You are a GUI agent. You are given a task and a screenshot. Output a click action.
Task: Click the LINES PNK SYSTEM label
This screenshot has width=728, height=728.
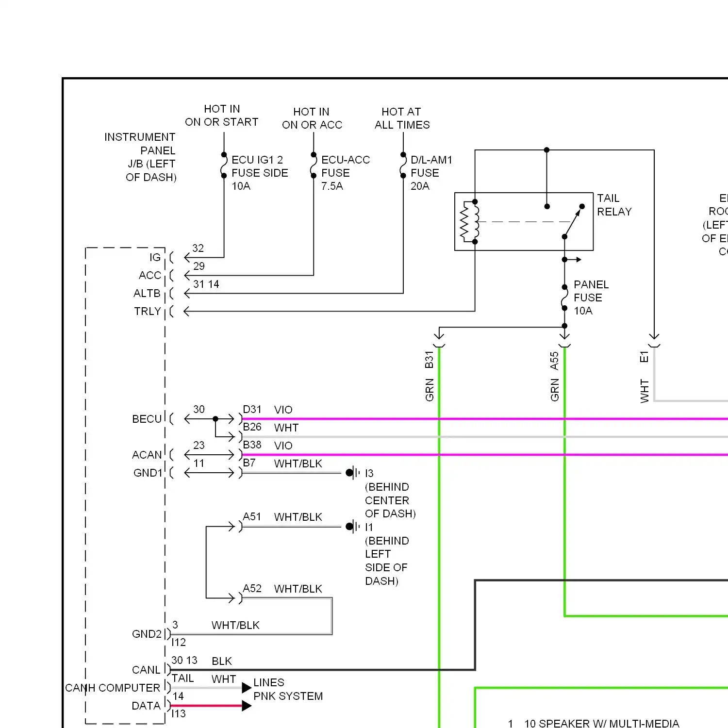pyautogui.click(x=288, y=690)
